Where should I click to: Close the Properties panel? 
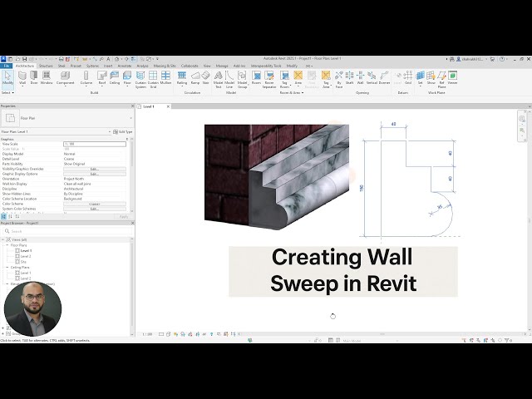[x=132, y=106]
